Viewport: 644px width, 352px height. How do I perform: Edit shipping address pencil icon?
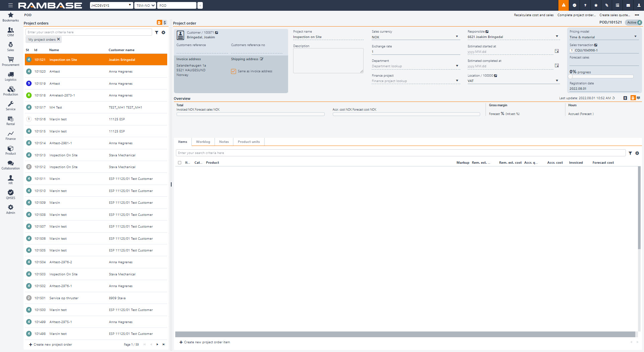tap(262, 59)
